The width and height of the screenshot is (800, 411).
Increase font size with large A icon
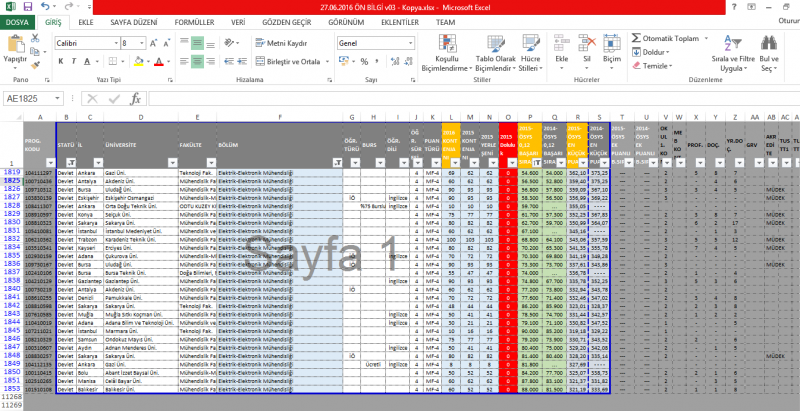pyautogui.click(x=154, y=43)
